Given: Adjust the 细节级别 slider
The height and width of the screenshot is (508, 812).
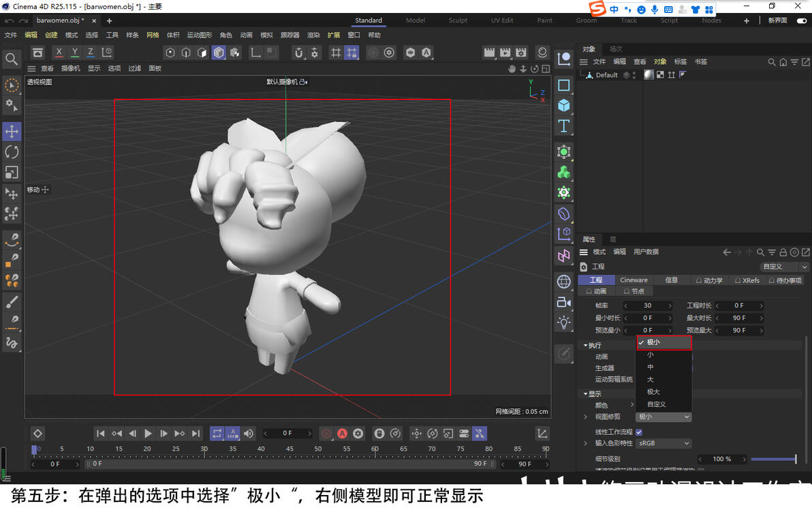Looking at the screenshot, I should pyautogui.click(x=774, y=459).
